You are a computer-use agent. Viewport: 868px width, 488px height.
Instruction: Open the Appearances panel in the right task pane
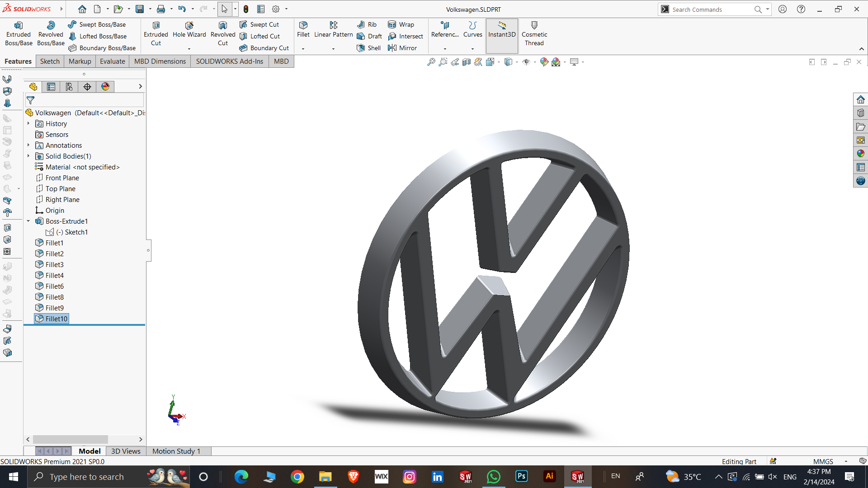coord(860,154)
